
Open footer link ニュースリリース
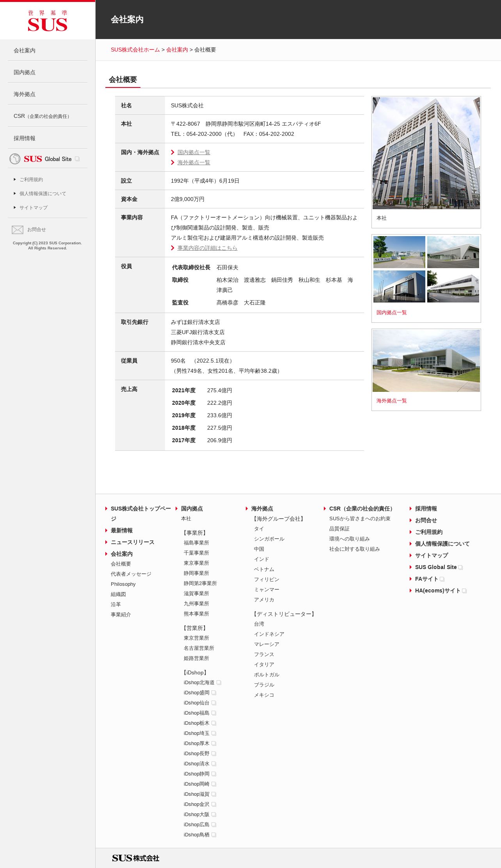tap(133, 542)
